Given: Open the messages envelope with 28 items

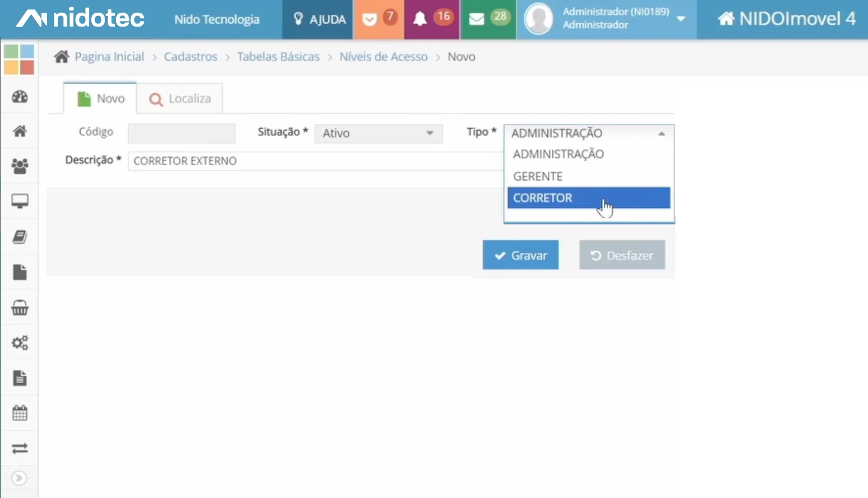Looking at the screenshot, I should click(x=488, y=19).
